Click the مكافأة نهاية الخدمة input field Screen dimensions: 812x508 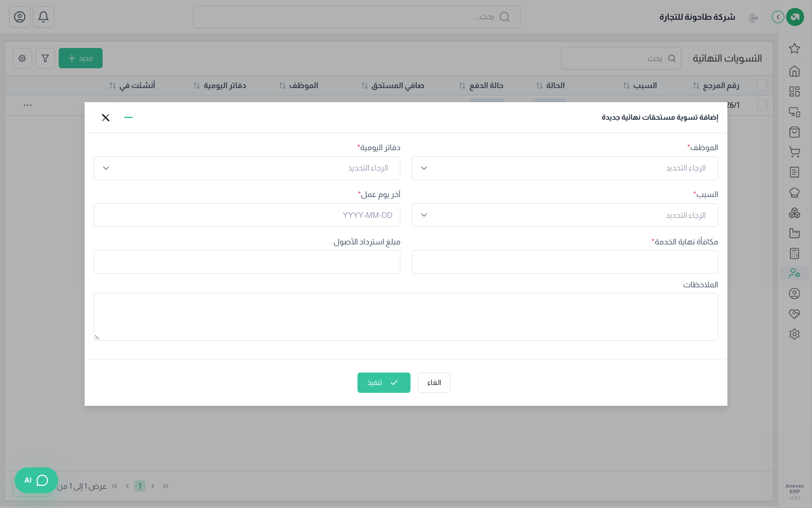(x=565, y=262)
